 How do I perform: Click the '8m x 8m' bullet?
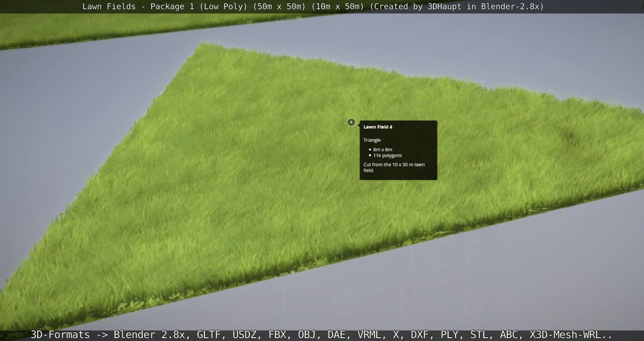tap(383, 150)
